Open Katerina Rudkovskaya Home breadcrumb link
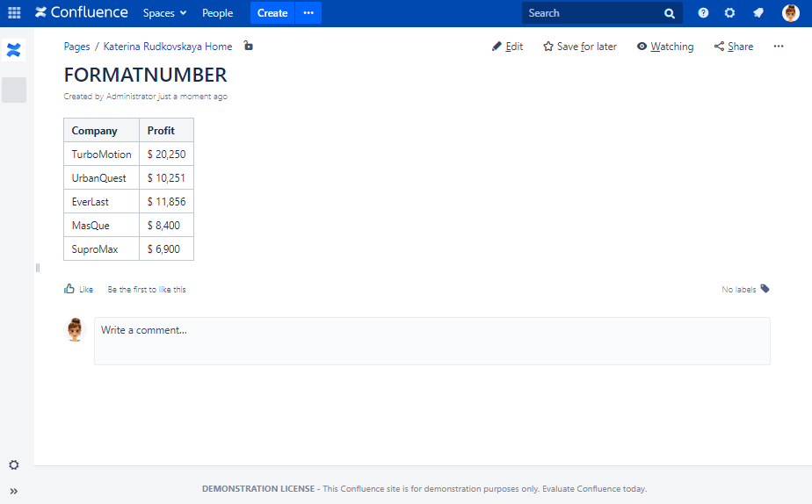This screenshot has height=504, width=812. 168,47
